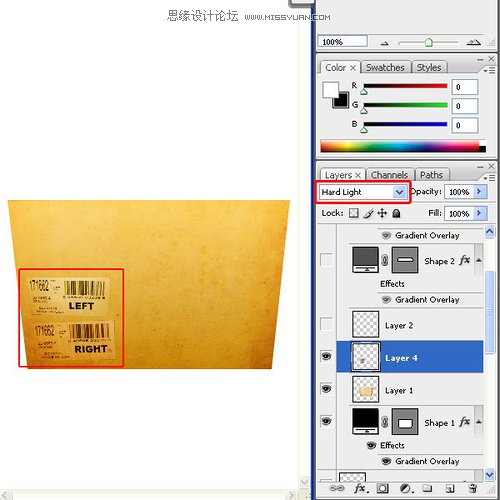This screenshot has height=500, width=500.
Task: Switch to the Styles tab
Action: pos(429,68)
